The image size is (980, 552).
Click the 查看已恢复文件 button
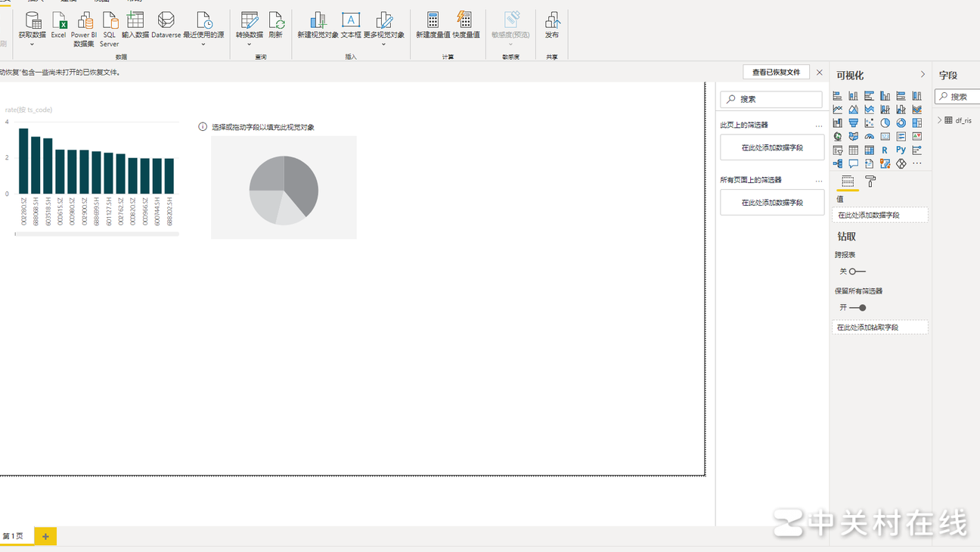tap(776, 72)
